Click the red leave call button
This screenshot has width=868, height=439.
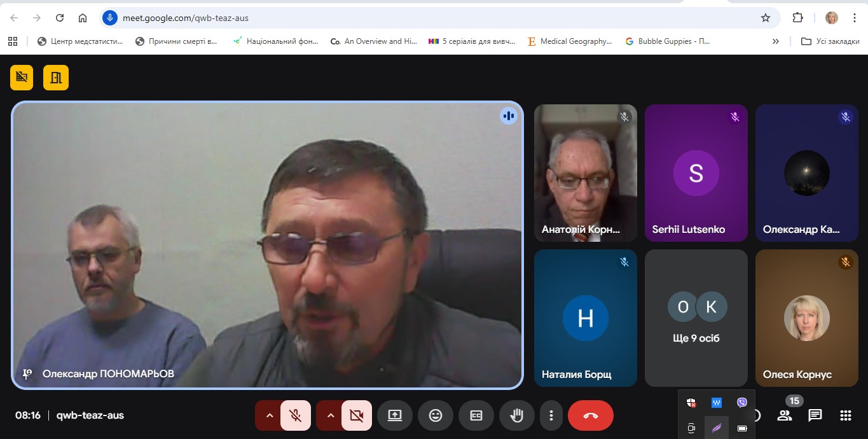(590, 415)
